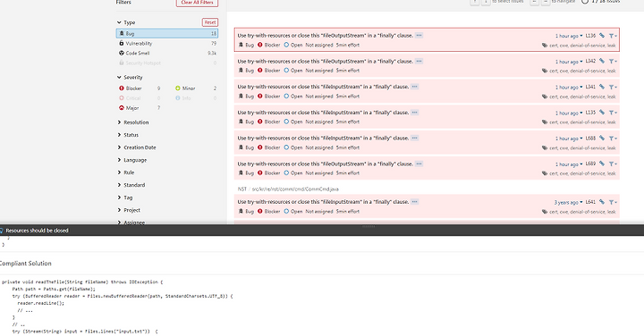Viewport: 644px width, 336px height.
Task: Open rule details ellipsis on L135 issue
Action: coord(415,113)
